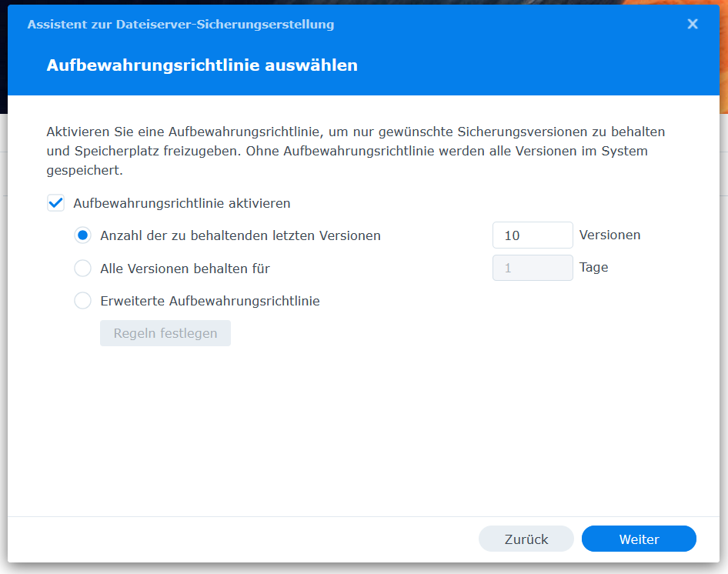The width and height of the screenshot is (728, 574).
Task: Focus the Versionen input showing 10
Action: pyautogui.click(x=533, y=235)
